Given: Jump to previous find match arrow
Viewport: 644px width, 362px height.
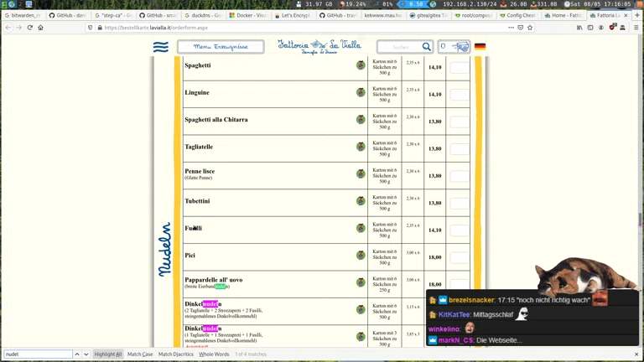Looking at the screenshot, I should pos(77,354).
